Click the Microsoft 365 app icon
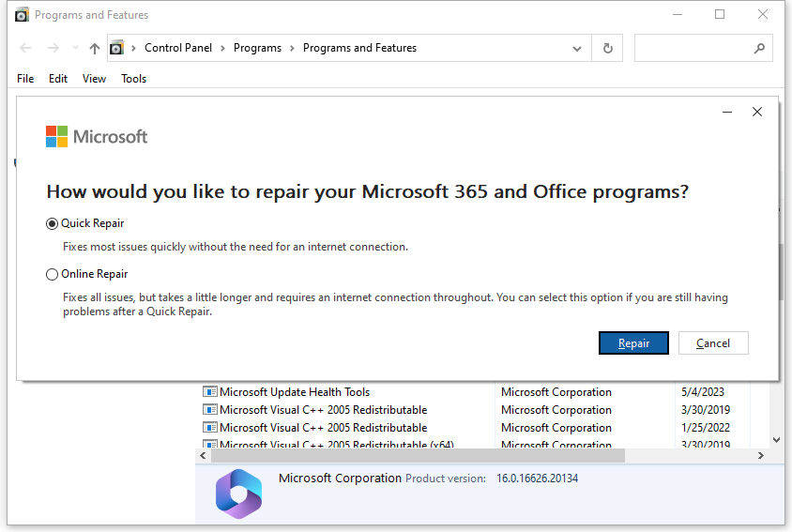The image size is (792, 532). point(238,492)
